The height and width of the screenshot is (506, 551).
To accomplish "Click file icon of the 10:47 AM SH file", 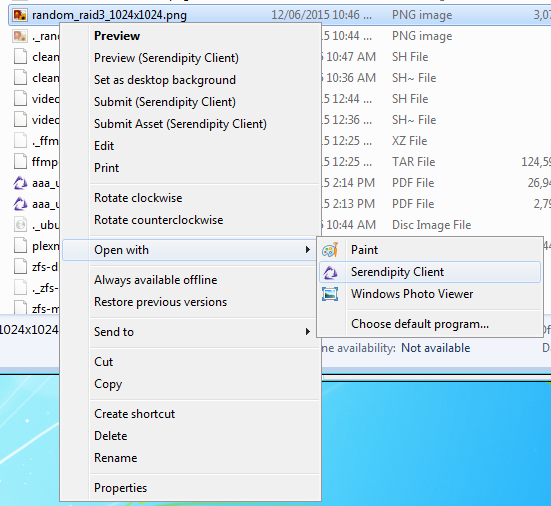I will point(20,57).
